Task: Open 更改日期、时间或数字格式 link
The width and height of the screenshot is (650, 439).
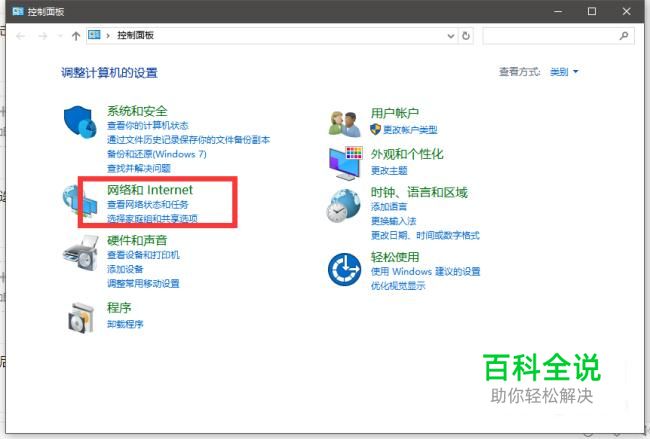Action: 425,235
